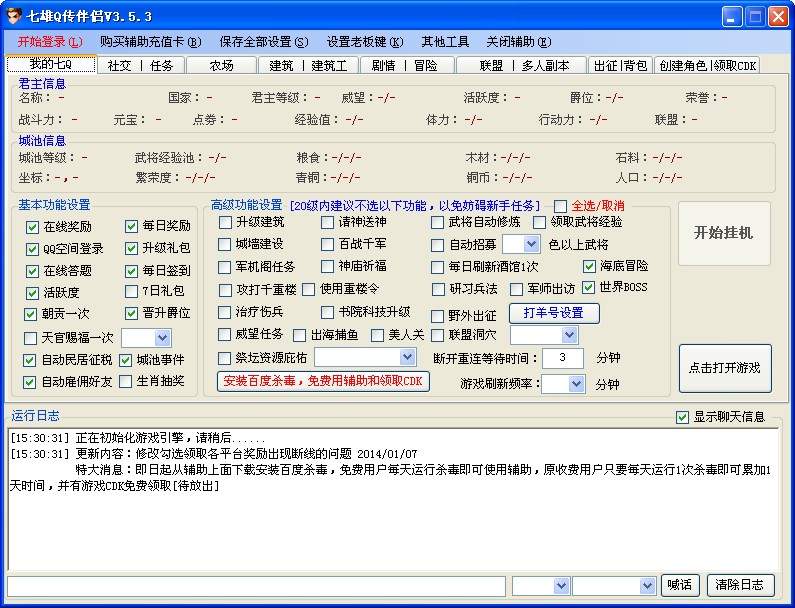The image size is (795, 608).
Task: Open the 自动招募 color dropdown
Action: tap(531, 244)
